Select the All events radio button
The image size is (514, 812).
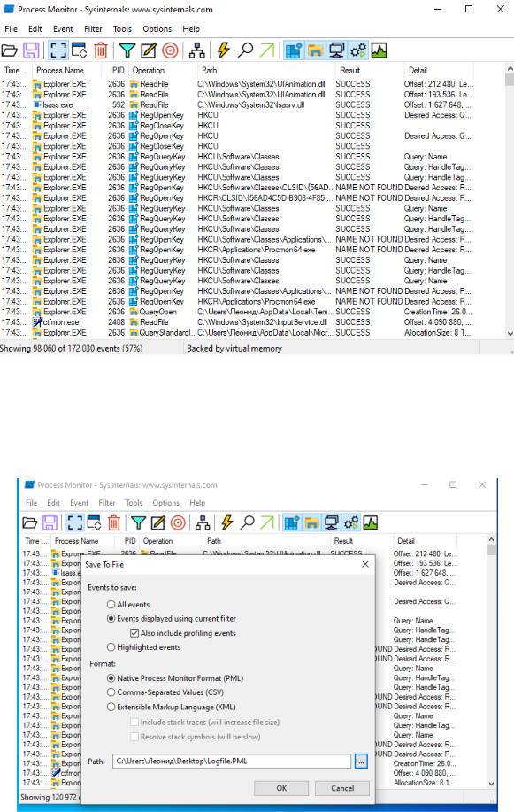(x=111, y=604)
